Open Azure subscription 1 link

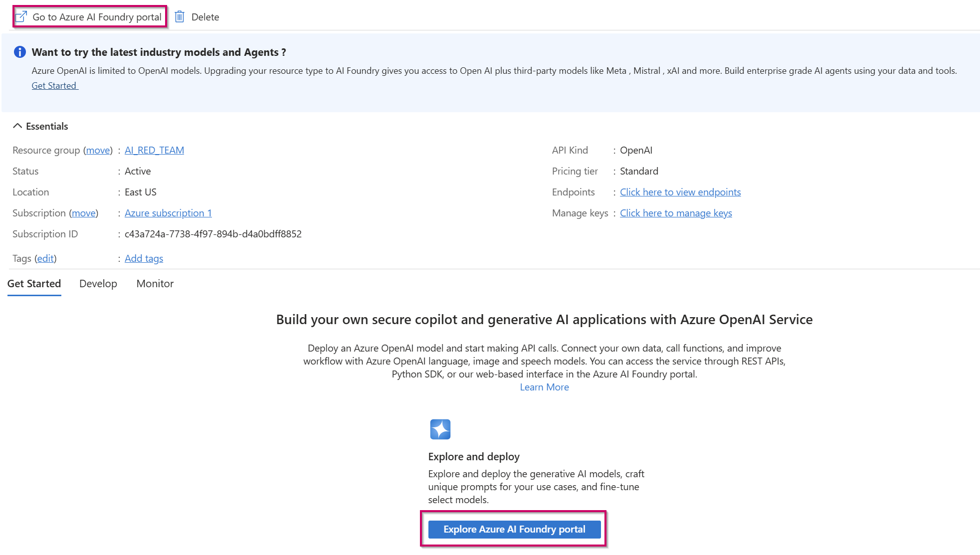(x=168, y=213)
